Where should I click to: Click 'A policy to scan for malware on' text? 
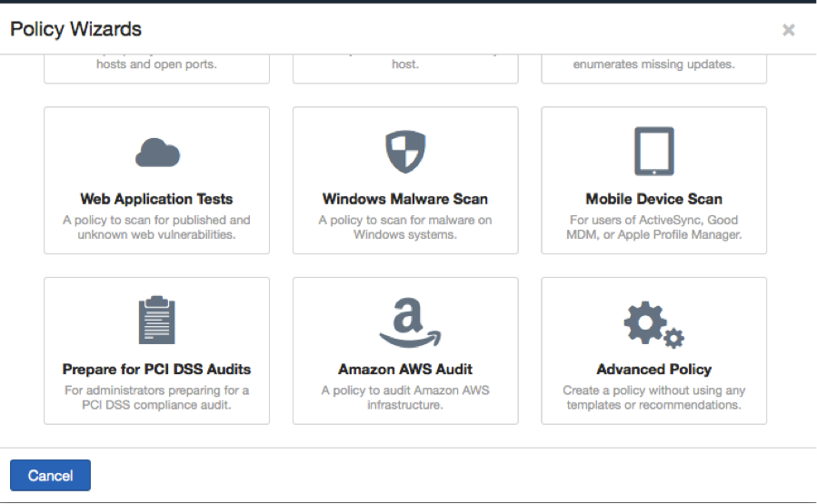404,221
